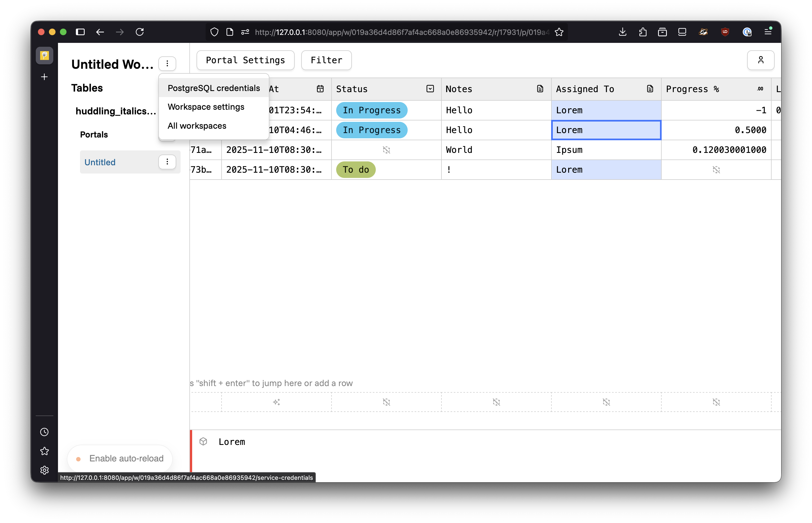Choose Workspace settings from the menu

tap(206, 107)
